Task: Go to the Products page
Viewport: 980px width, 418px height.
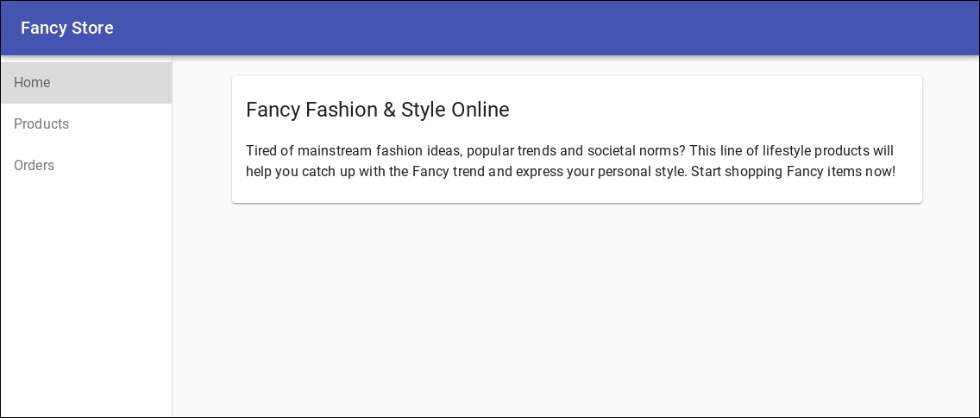Action: point(41,124)
